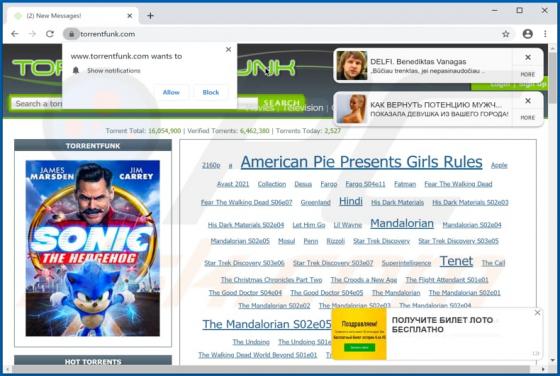Screen dimensions: 560x376
Task: Open the 'Collection' tag link
Action: [x=272, y=184]
